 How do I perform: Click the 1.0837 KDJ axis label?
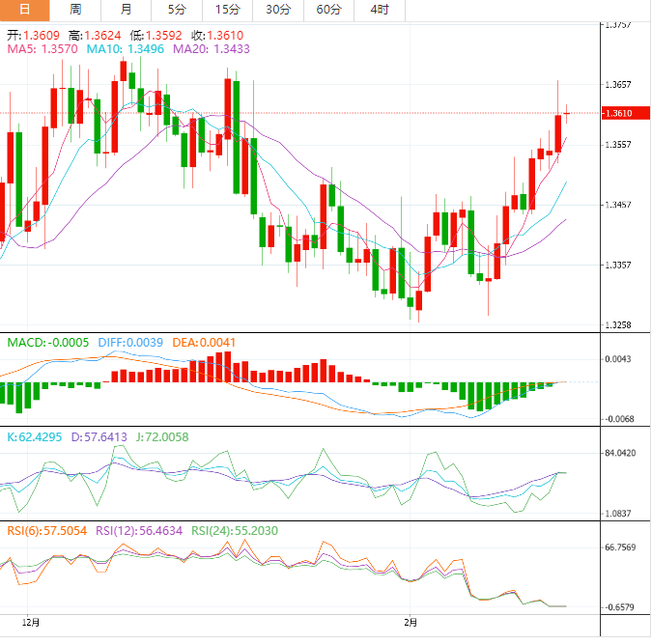618,513
